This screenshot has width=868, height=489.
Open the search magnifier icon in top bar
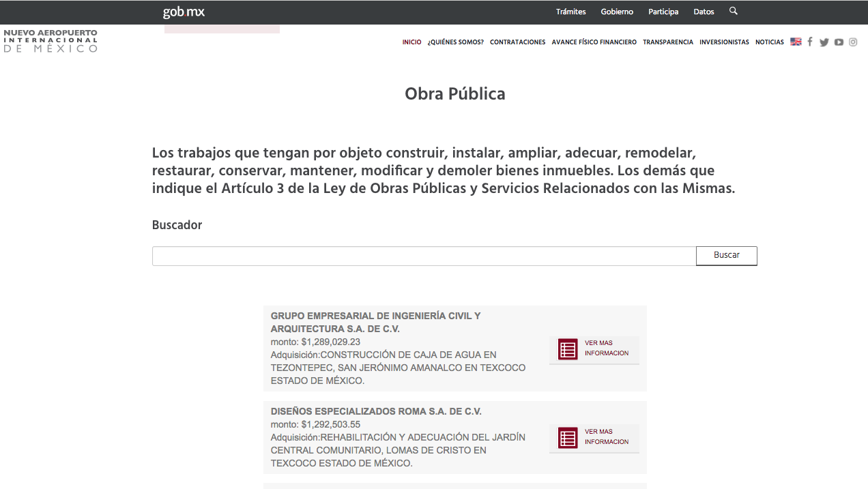[734, 11]
